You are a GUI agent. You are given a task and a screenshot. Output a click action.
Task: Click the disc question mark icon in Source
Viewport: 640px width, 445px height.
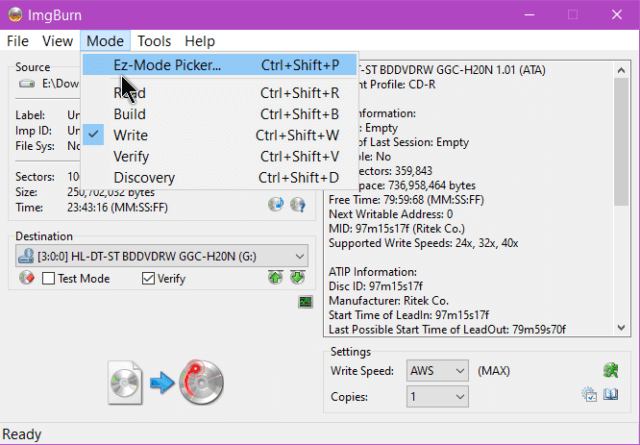[298, 204]
